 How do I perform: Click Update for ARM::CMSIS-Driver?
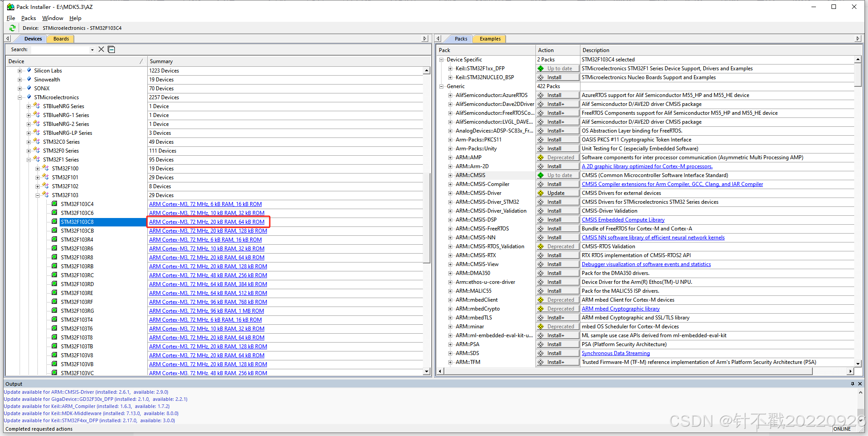coord(558,193)
